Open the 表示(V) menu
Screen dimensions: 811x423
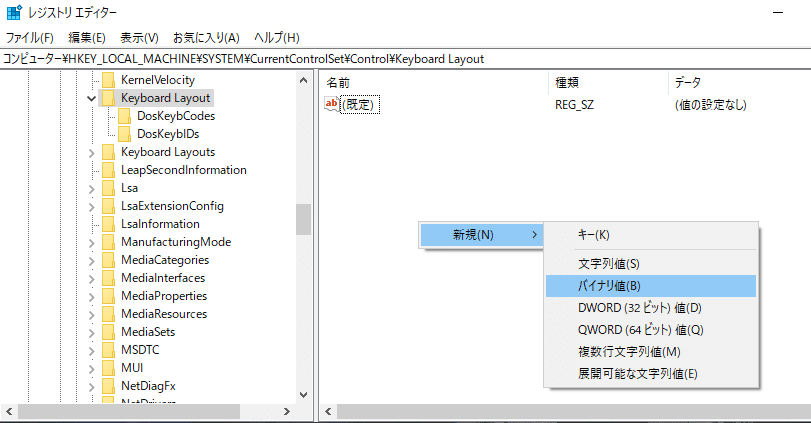pos(139,38)
